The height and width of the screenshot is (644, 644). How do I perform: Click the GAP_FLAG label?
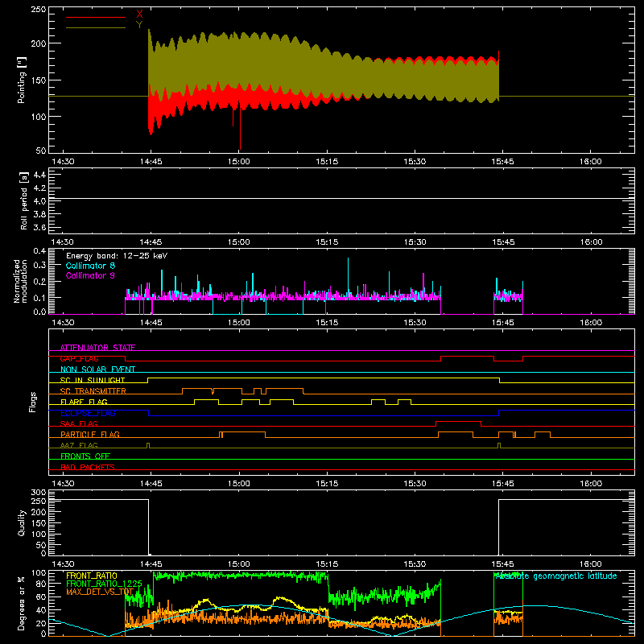[79, 358]
